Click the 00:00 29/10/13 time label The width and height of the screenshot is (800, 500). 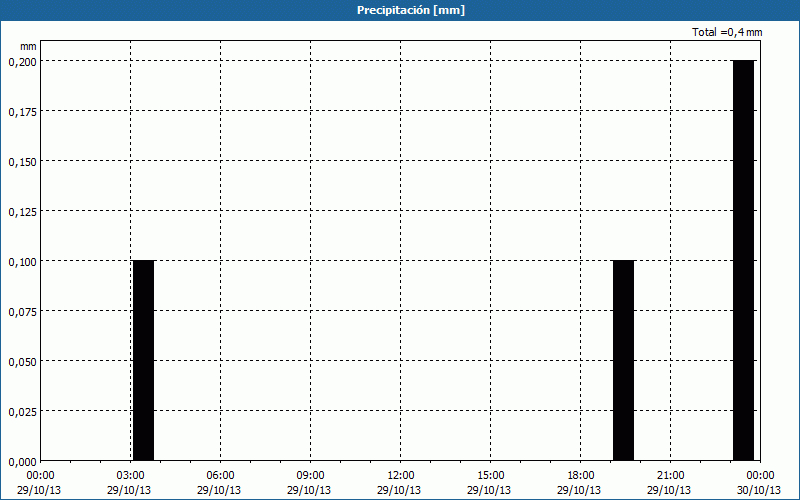(39, 483)
